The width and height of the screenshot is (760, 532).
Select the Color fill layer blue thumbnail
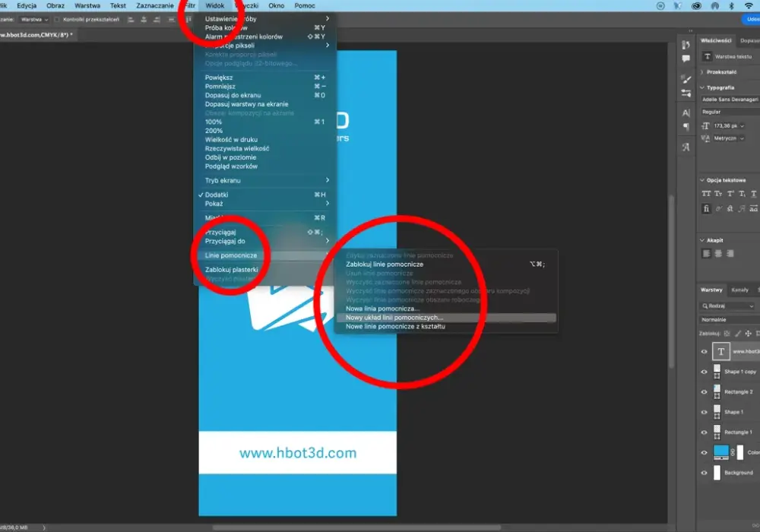point(720,452)
